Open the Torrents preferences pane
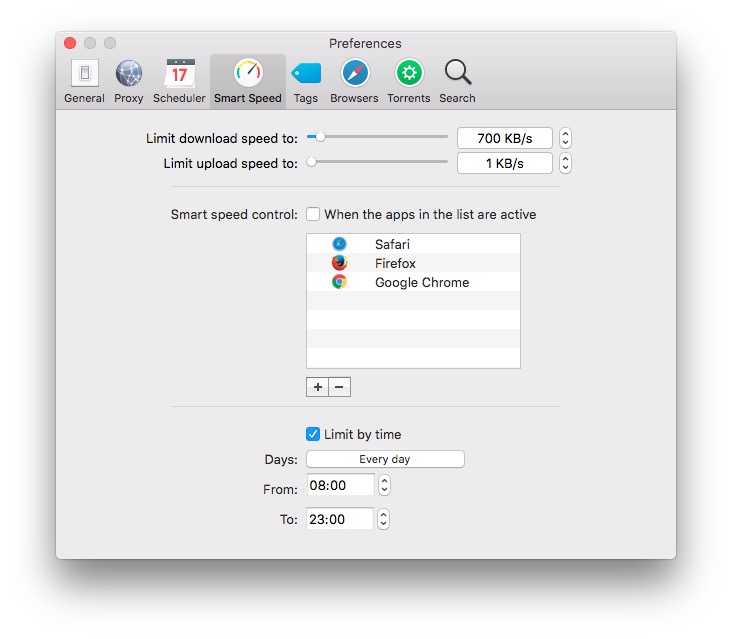 coord(408,81)
